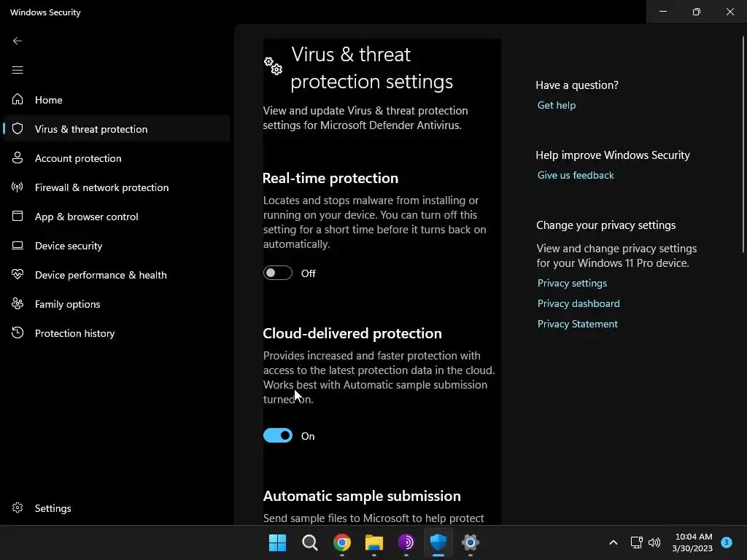747x560 pixels.
Task: Go to Account protection
Action: [x=117, y=157]
